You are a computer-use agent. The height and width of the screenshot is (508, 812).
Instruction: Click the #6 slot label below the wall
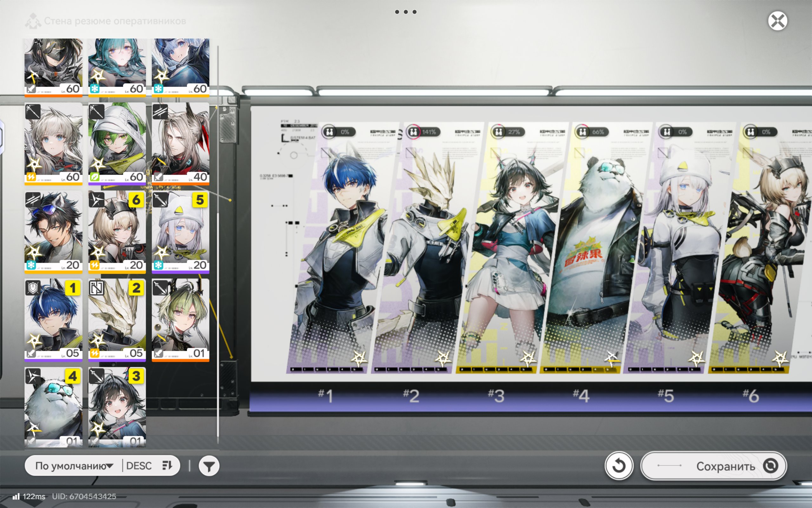point(751,396)
